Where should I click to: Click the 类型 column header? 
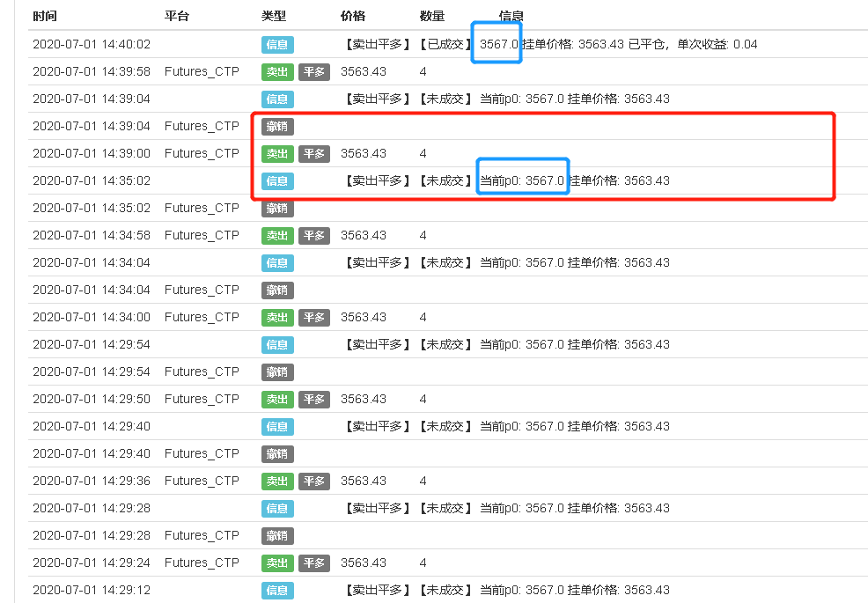tap(274, 16)
